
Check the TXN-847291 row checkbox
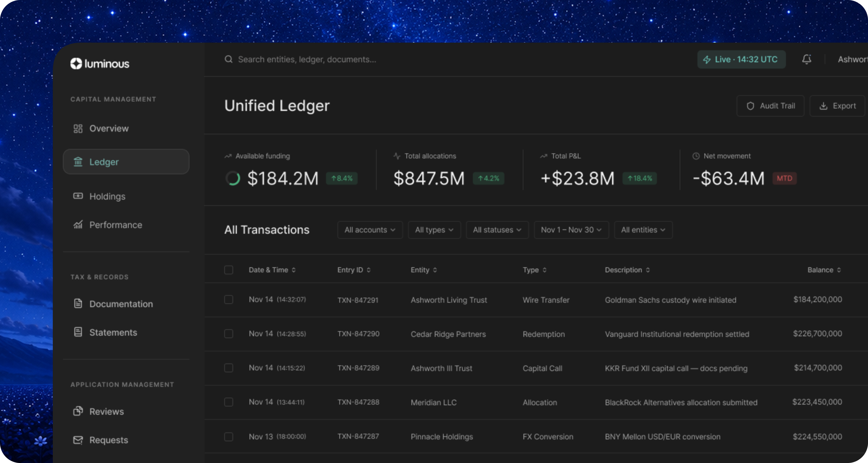click(229, 300)
